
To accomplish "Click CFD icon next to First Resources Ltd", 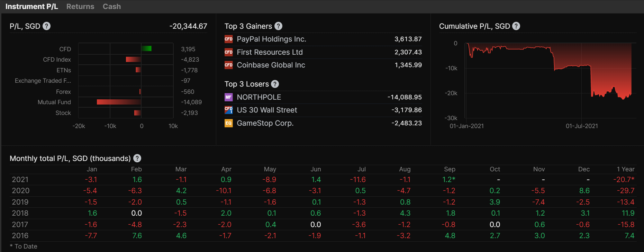I will tap(229, 52).
